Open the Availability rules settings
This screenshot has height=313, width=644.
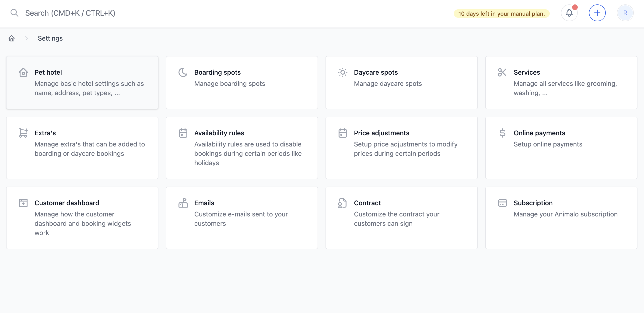click(x=242, y=148)
